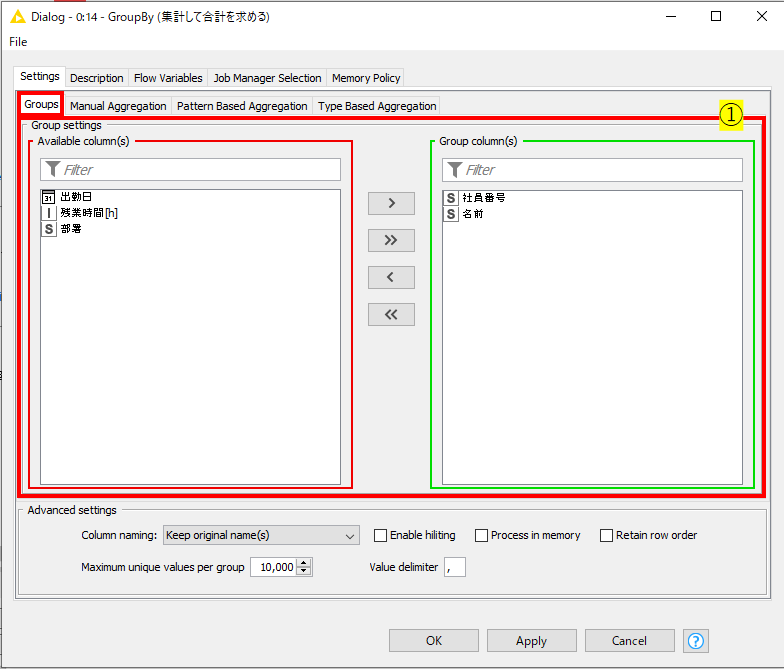The width and height of the screenshot is (784, 669).
Task: Switch to the Settings tab
Action: (40, 76)
